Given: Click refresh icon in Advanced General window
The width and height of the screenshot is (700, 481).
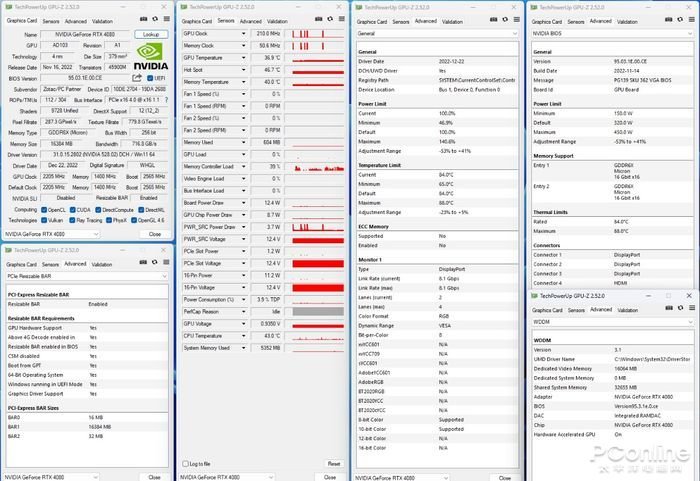Looking at the screenshot, I should click(505, 20).
